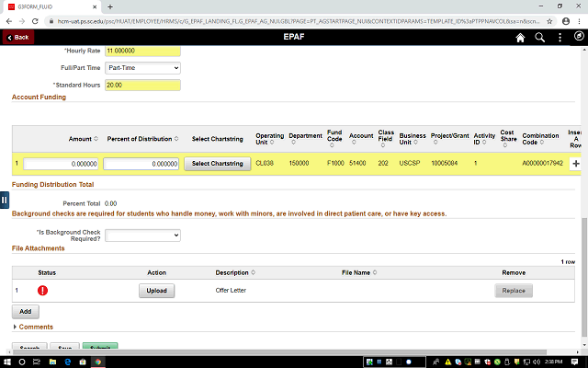Switch to the G3FORM_FLUID browser tab
The image size is (588, 368).
pos(51,6)
